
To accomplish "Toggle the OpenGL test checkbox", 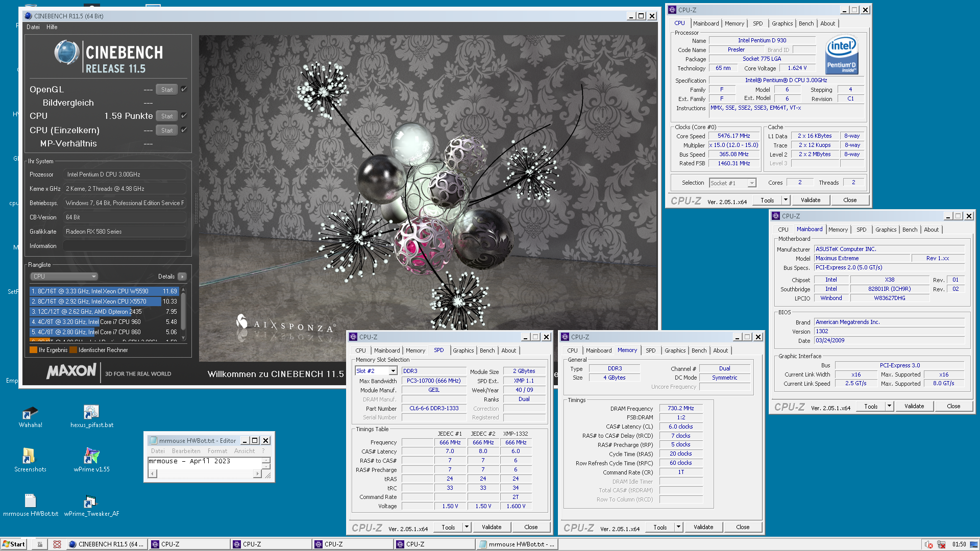I will (184, 89).
